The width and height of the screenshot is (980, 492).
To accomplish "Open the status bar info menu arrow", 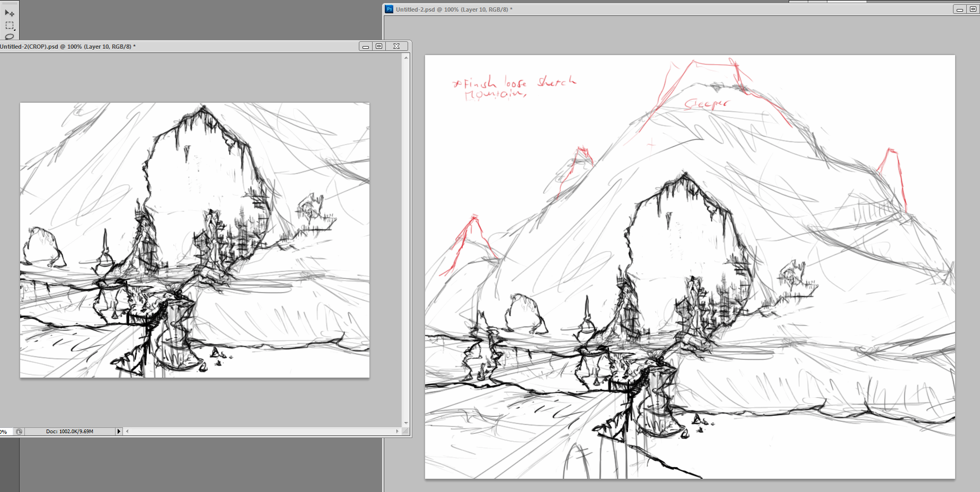I will (x=119, y=432).
